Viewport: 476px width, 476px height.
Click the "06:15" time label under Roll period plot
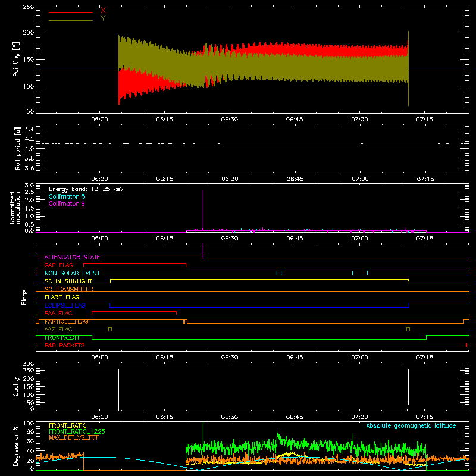[165, 179]
